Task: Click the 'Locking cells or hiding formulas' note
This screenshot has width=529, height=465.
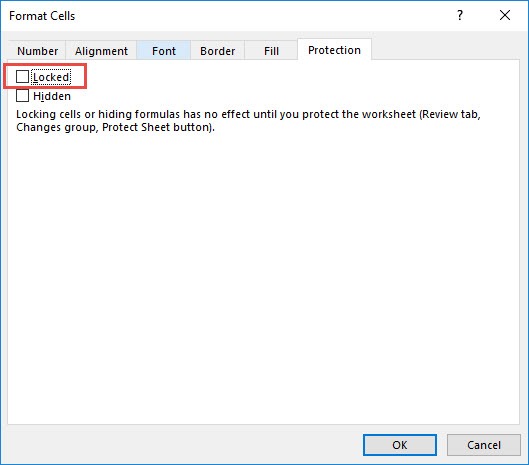Action: (x=248, y=121)
